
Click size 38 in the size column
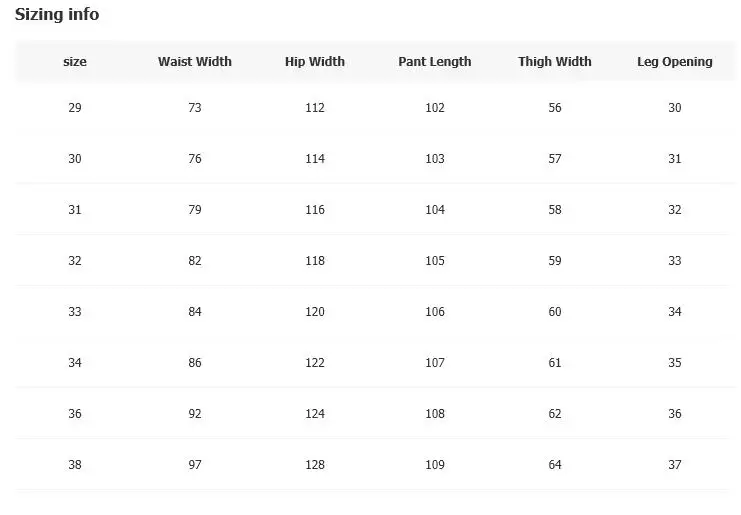[75, 465]
